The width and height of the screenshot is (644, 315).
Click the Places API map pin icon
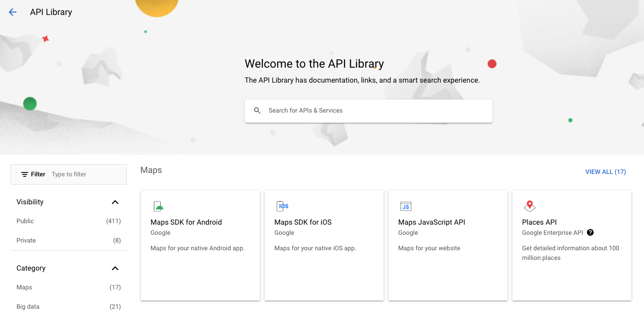click(529, 206)
